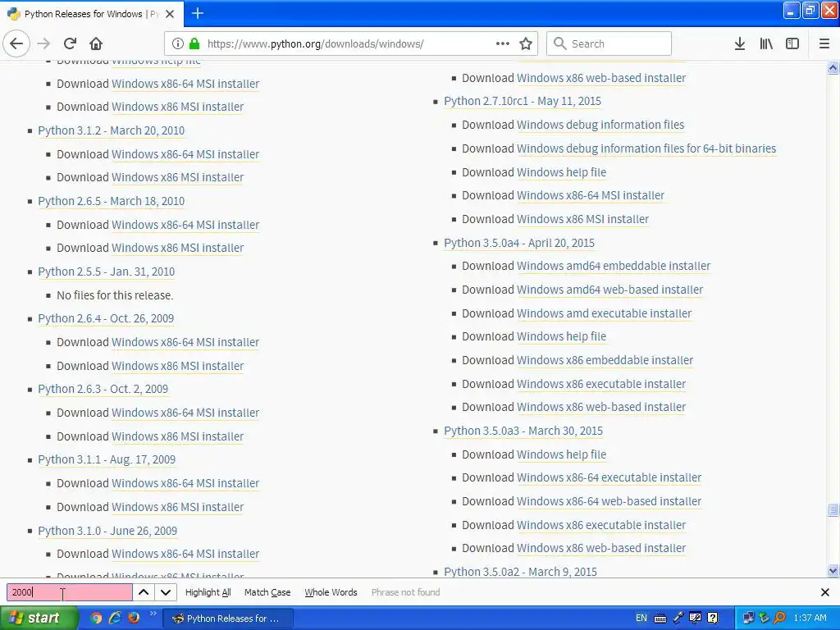Bookmark this page with the star

(526, 43)
